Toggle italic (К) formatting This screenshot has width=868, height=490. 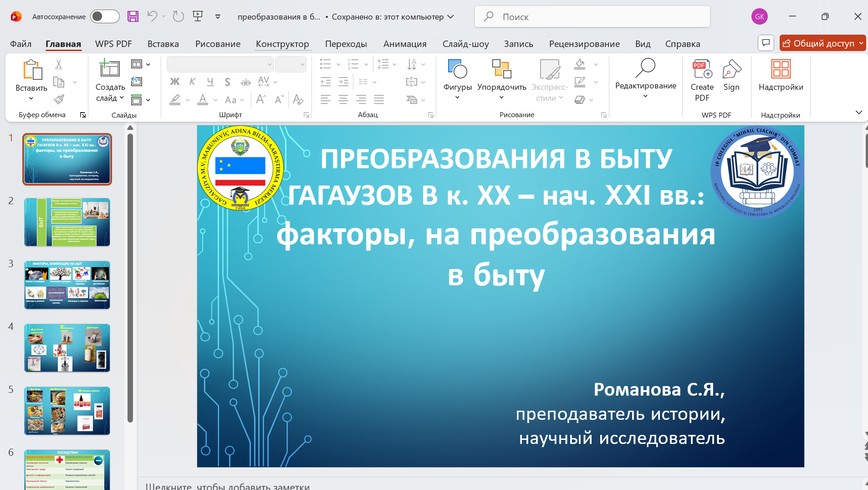(x=192, y=82)
